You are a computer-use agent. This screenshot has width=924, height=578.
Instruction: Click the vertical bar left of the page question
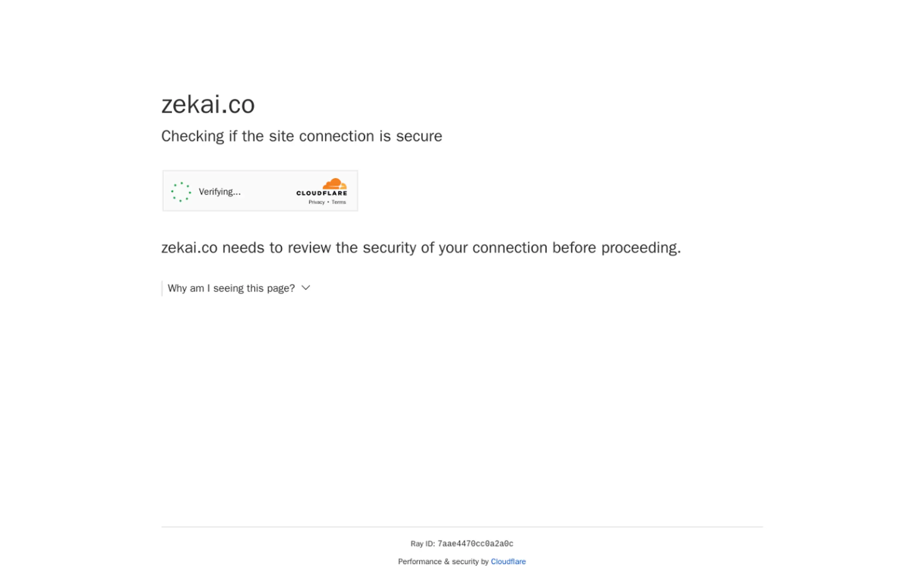click(162, 288)
